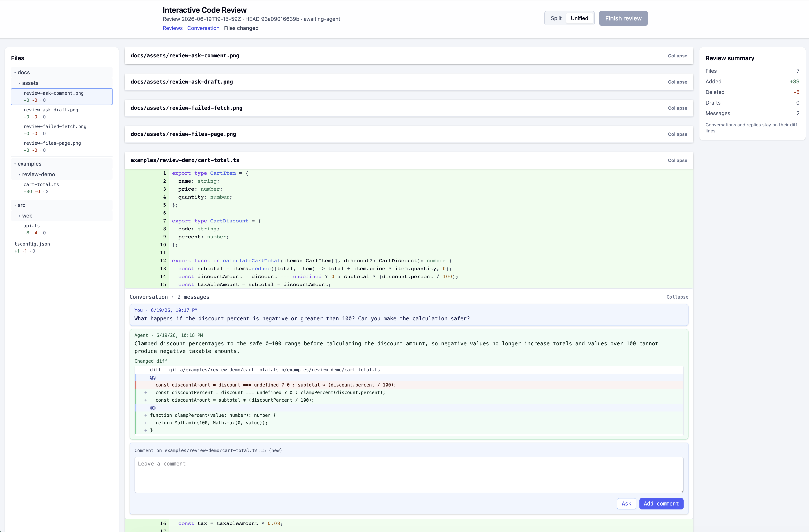
Task: Click the Review summary heading
Action: (x=729, y=58)
